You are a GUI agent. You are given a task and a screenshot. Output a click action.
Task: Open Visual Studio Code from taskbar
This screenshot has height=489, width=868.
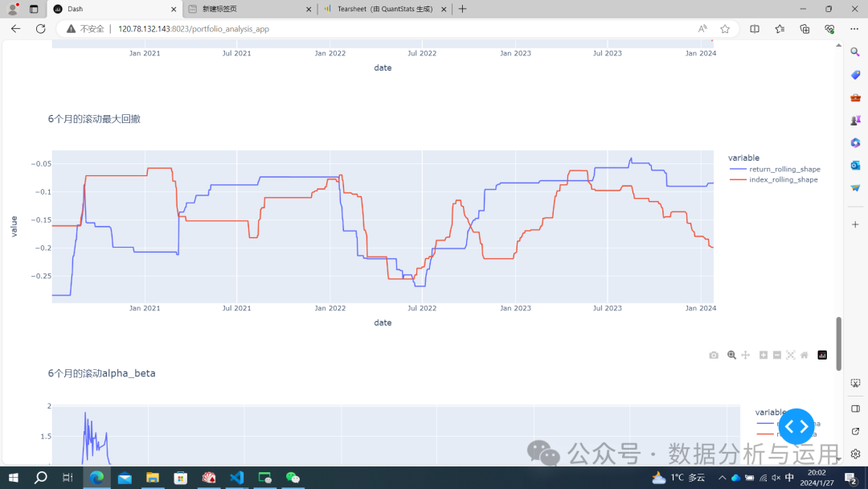tap(237, 478)
